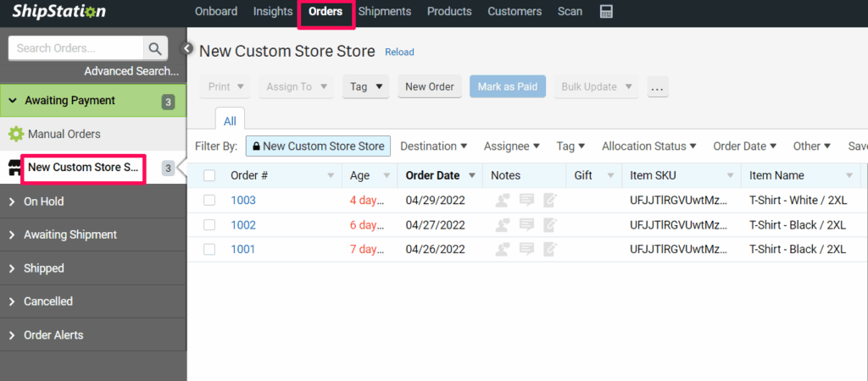Open Manual Orders with the gear icon
Viewport: 868px width, 381px height.
point(16,134)
